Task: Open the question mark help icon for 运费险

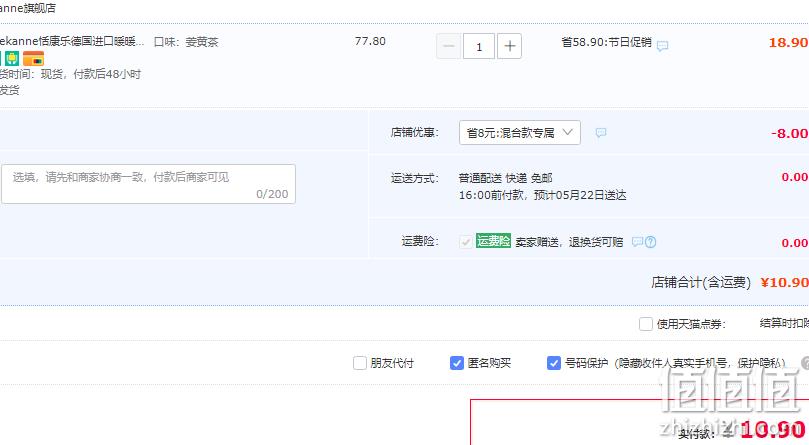Action: 651,242
